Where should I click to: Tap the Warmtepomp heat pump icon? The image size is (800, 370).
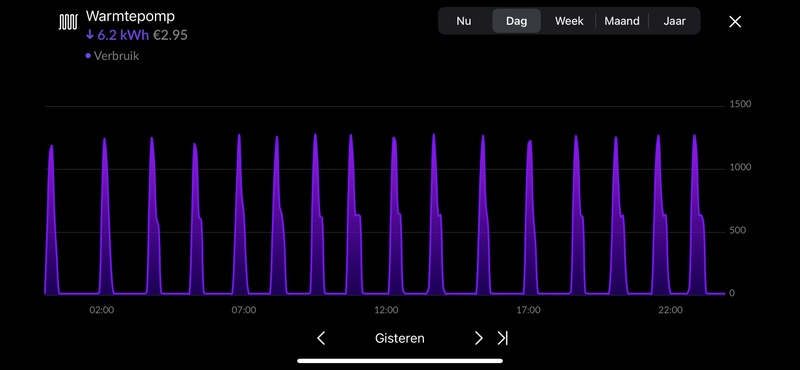point(68,22)
